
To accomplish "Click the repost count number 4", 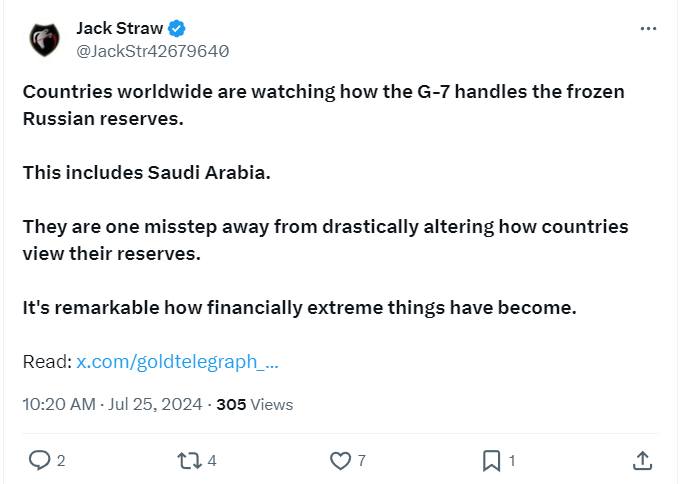I will [x=212, y=461].
